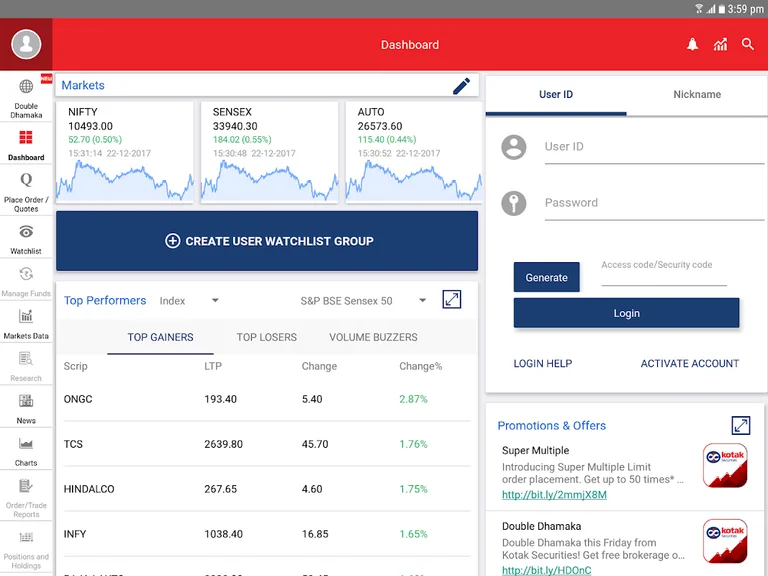Screen dimensions: 768x576
Task: Click the LTP column header
Action: click(x=213, y=366)
